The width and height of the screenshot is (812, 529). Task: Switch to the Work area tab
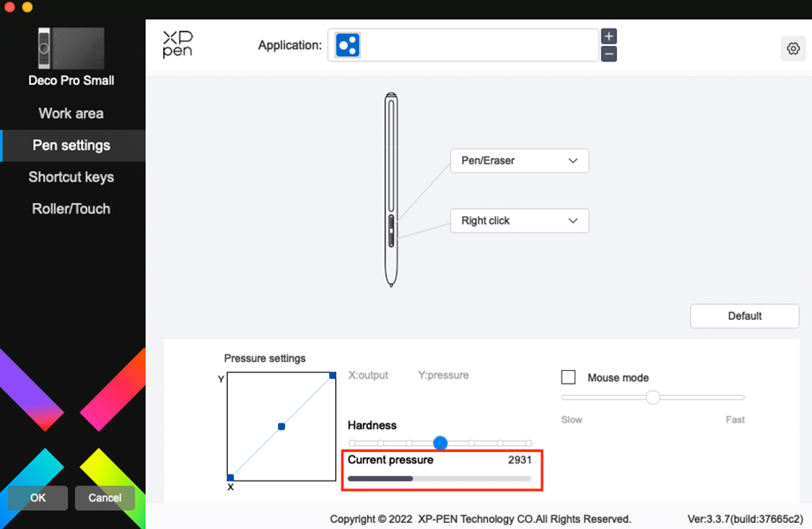[71, 113]
